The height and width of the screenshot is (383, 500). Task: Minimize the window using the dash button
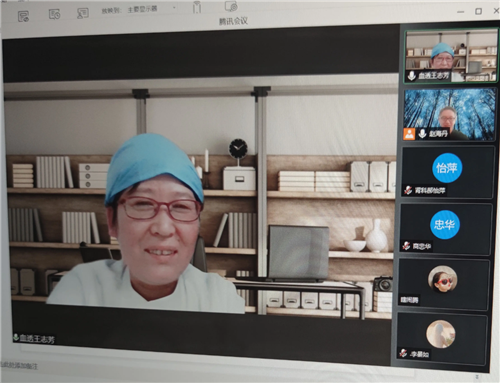[x=461, y=12]
